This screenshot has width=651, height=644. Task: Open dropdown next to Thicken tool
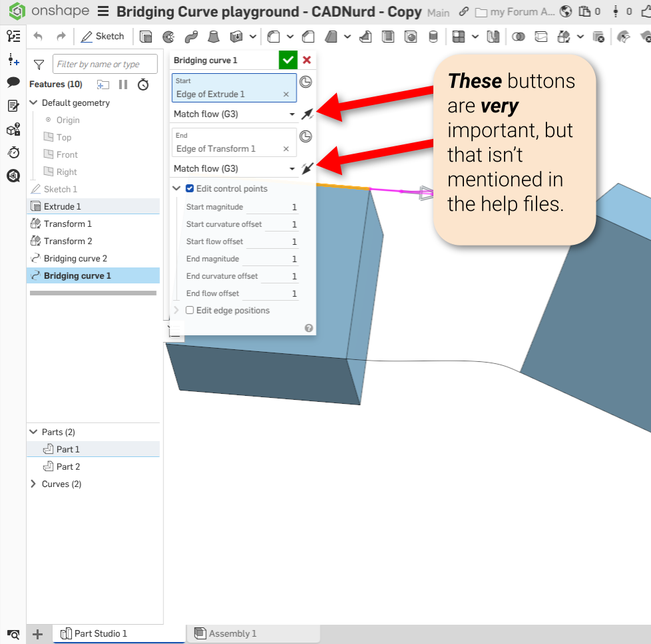click(x=252, y=37)
